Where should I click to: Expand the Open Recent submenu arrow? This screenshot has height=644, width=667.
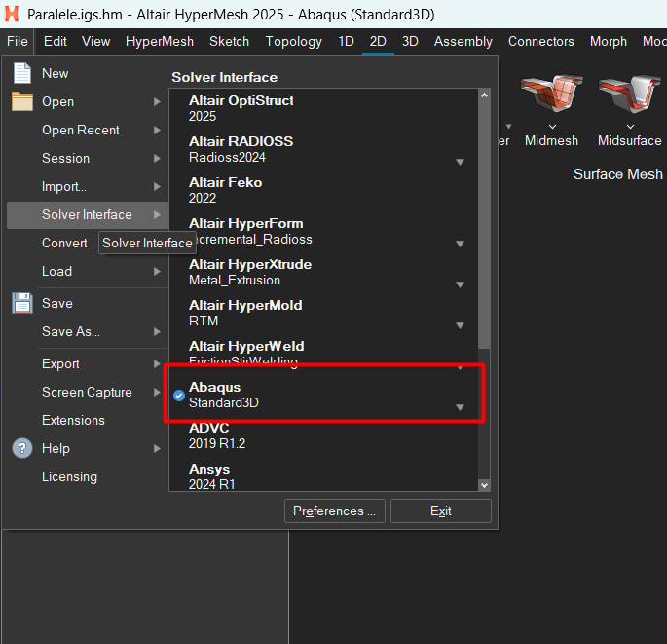pyautogui.click(x=157, y=130)
